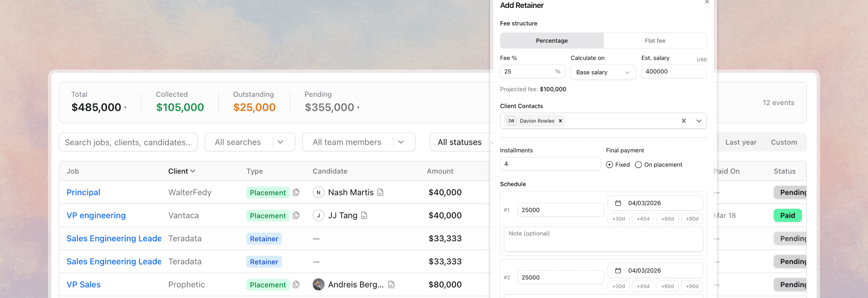868x298 pixels.
Task: Open date picker for installment #2
Action: [x=655, y=270]
